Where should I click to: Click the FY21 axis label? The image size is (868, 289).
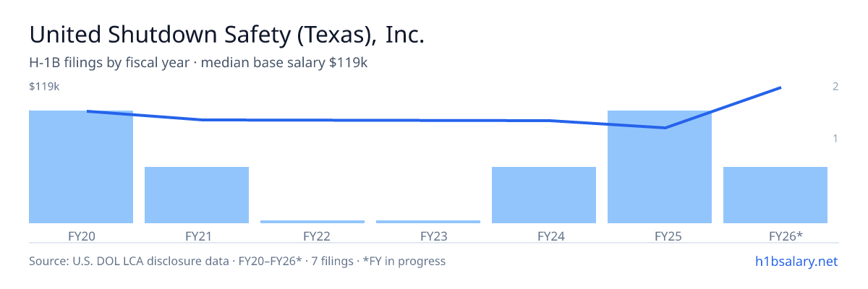click(197, 236)
